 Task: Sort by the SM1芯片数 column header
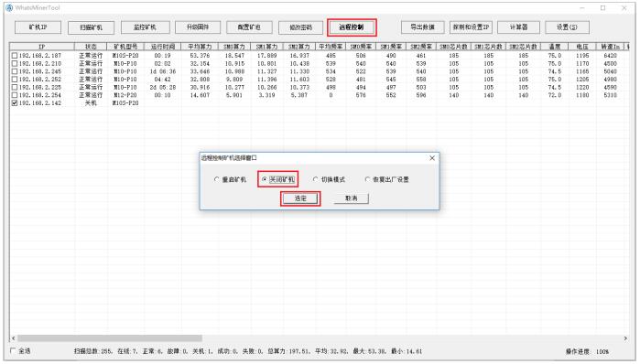489,47
